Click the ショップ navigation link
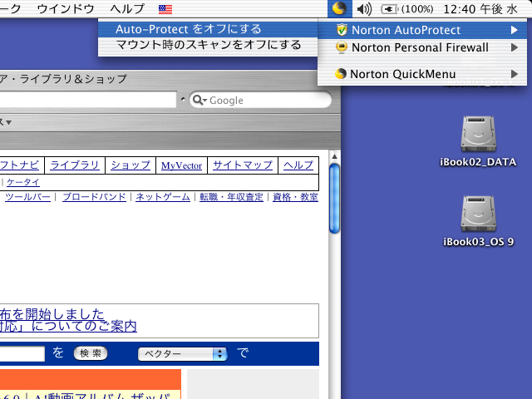The height and width of the screenshot is (399, 532). [131, 165]
